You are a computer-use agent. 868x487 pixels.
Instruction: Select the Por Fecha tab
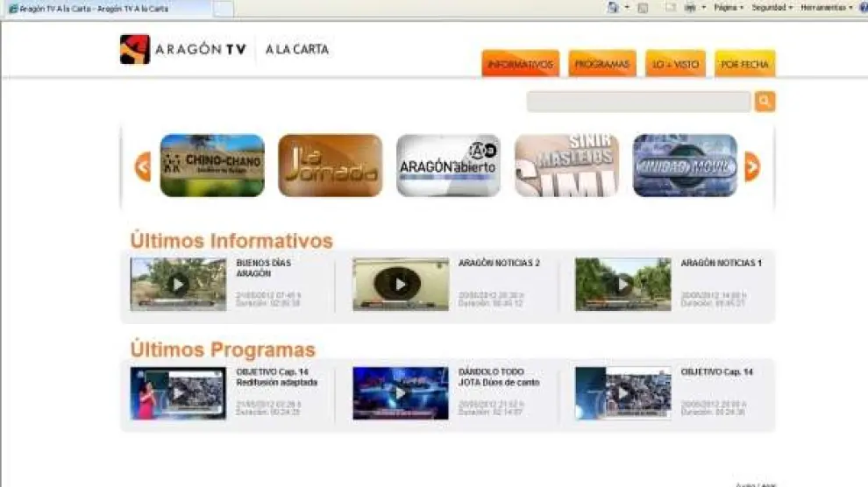click(744, 64)
